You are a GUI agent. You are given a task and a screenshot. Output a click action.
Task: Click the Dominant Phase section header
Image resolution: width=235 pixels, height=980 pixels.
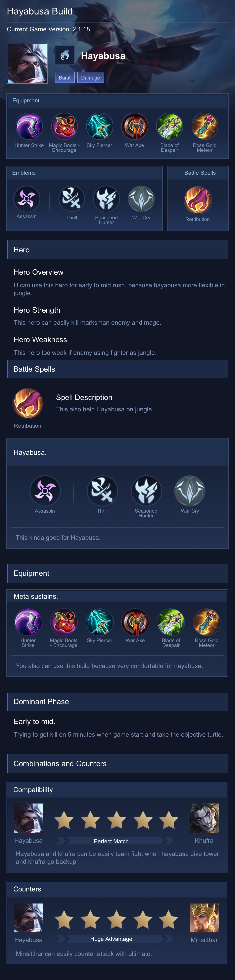(117, 702)
